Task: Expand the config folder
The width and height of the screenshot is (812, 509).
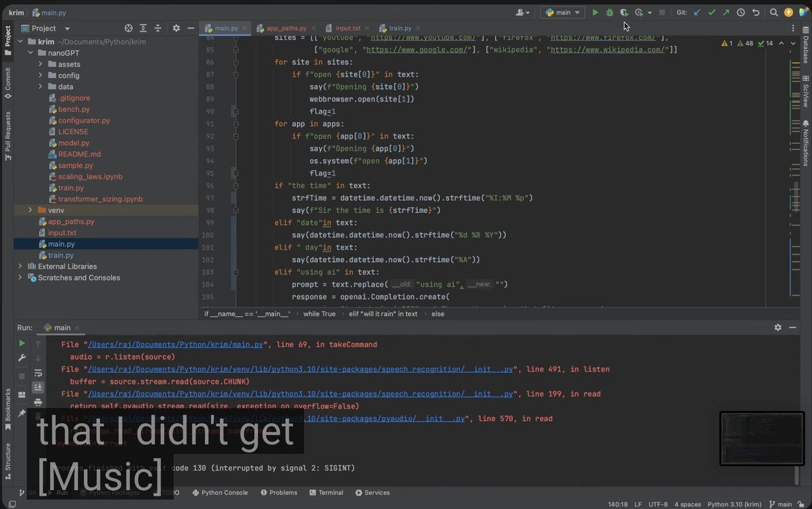Action: (40, 75)
